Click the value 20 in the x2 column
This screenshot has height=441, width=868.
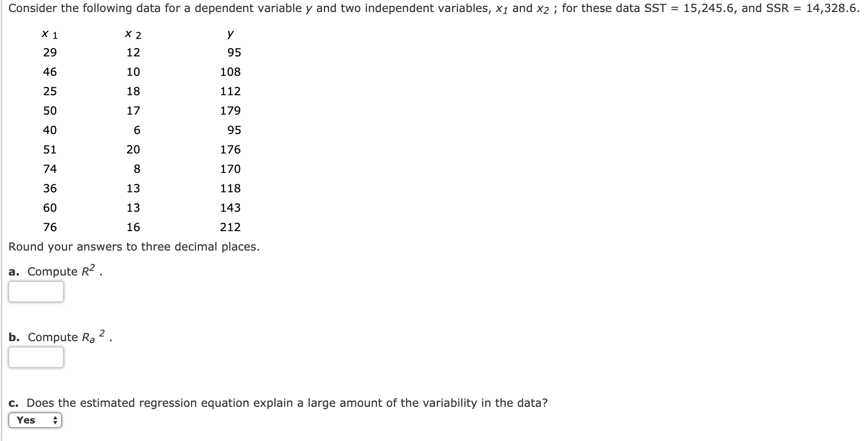[133, 149]
